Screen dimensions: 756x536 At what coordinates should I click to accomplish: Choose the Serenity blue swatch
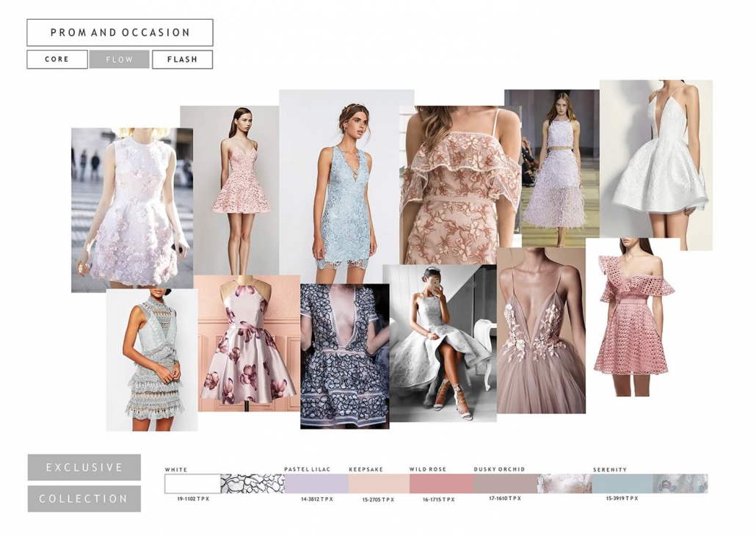click(x=622, y=483)
